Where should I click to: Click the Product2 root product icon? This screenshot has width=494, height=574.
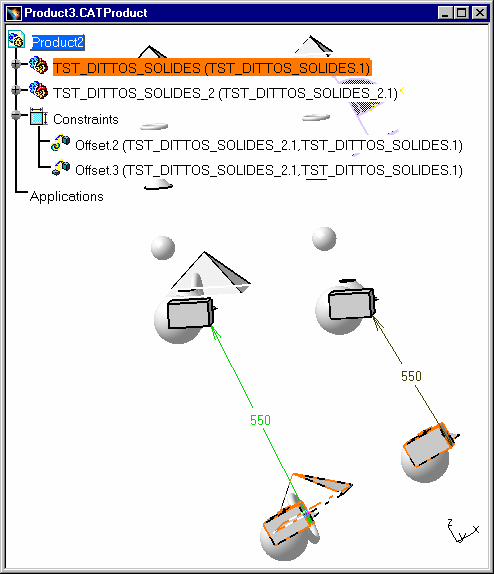coord(16,40)
